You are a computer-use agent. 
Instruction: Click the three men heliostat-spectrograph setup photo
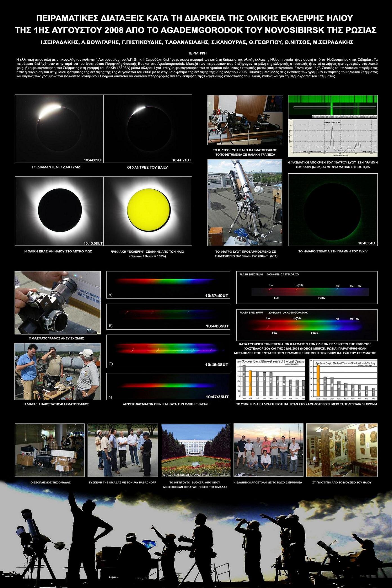(x=58, y=371)
